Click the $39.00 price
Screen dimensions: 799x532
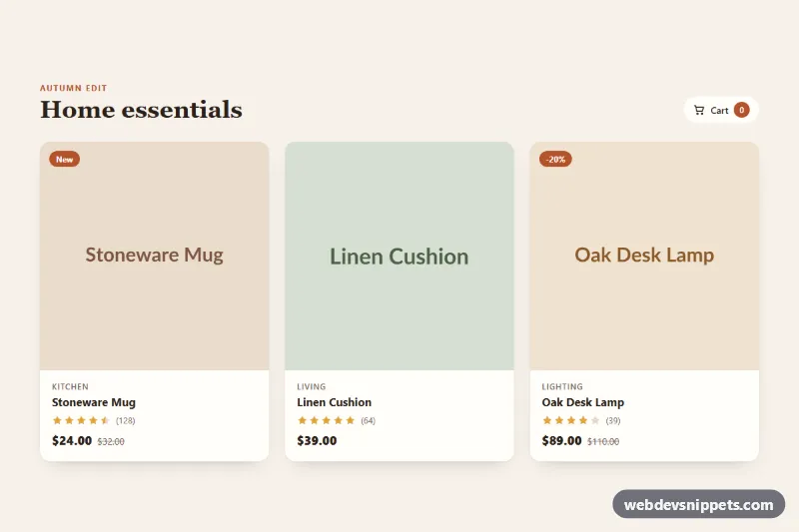tap(317, 441)
